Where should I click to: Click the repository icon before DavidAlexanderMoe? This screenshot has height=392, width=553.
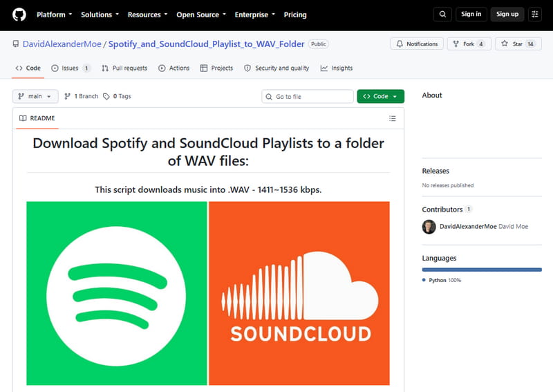(15, 44)
